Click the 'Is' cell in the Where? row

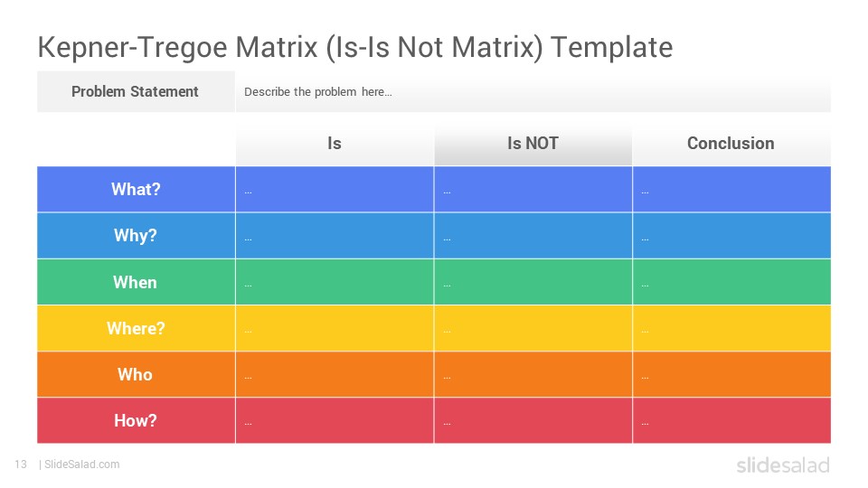335,328
